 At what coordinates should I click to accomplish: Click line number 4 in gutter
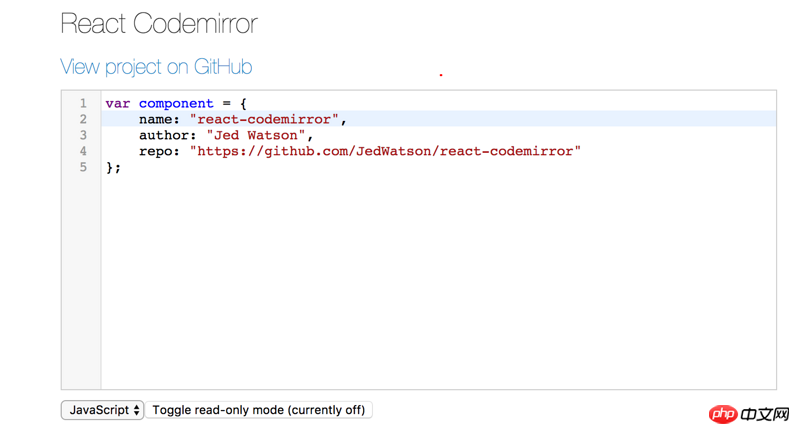click(83, 151)
